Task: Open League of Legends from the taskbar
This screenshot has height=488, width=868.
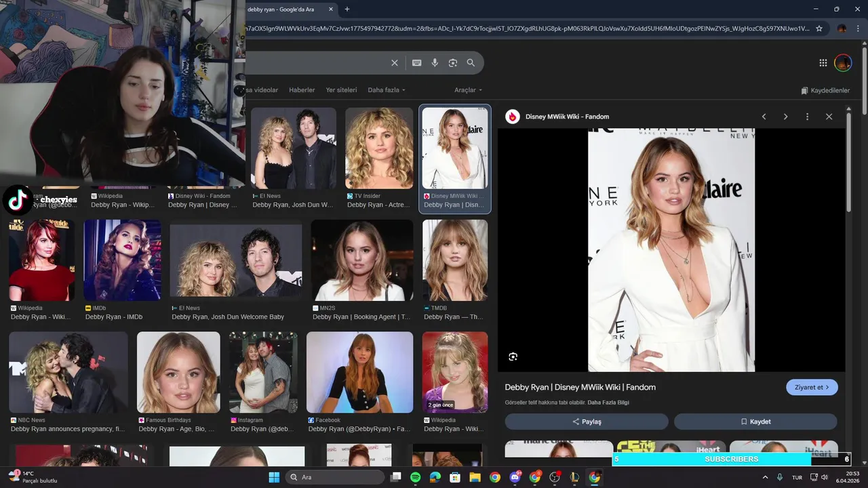Action: [574, 477]
